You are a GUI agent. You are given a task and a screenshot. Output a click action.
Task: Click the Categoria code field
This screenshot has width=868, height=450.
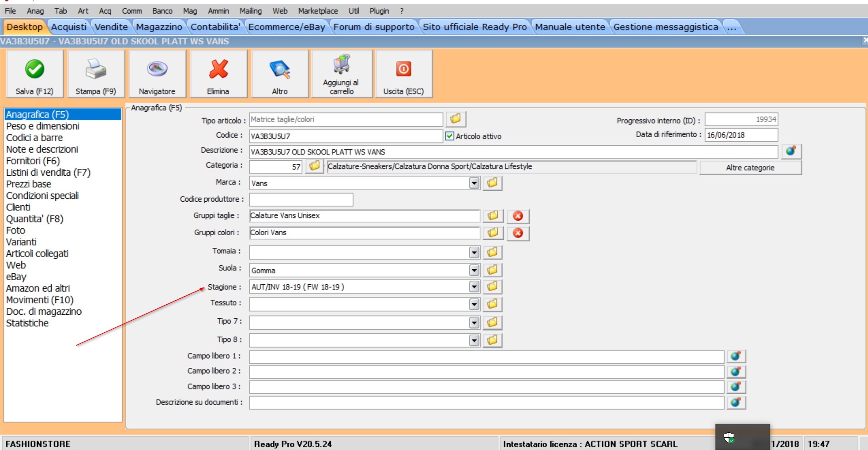click(x=276, y=167)
